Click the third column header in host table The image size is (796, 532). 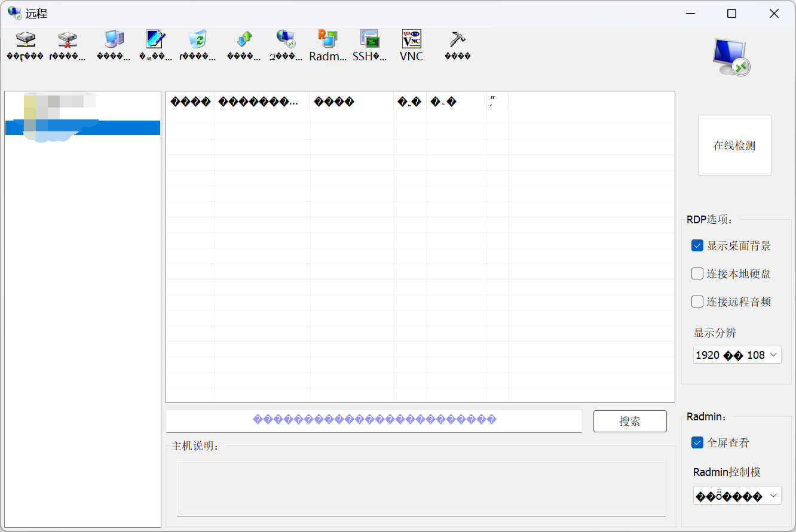click(x=353, y=102)
